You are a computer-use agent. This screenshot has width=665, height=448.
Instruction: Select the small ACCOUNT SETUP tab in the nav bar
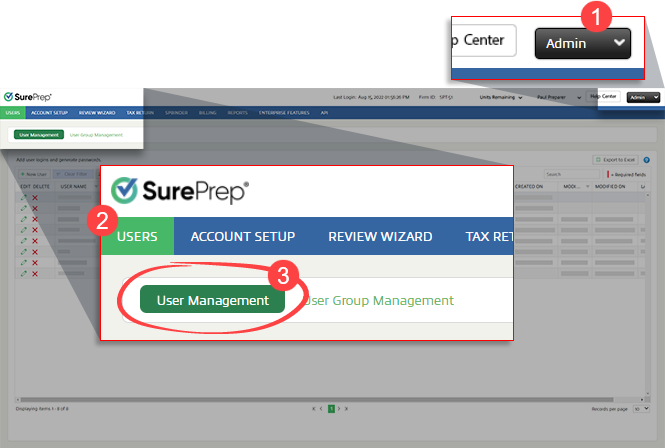(x=49, y=113)
